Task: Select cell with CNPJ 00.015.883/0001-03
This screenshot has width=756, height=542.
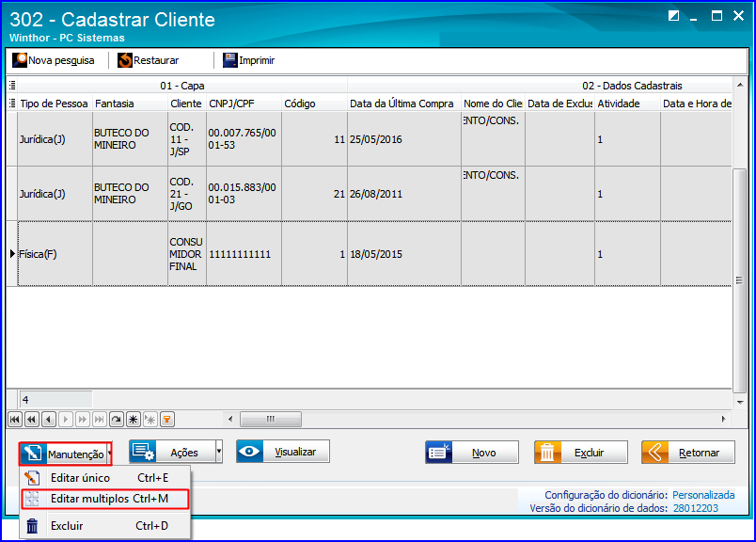Action: point(244,194)
